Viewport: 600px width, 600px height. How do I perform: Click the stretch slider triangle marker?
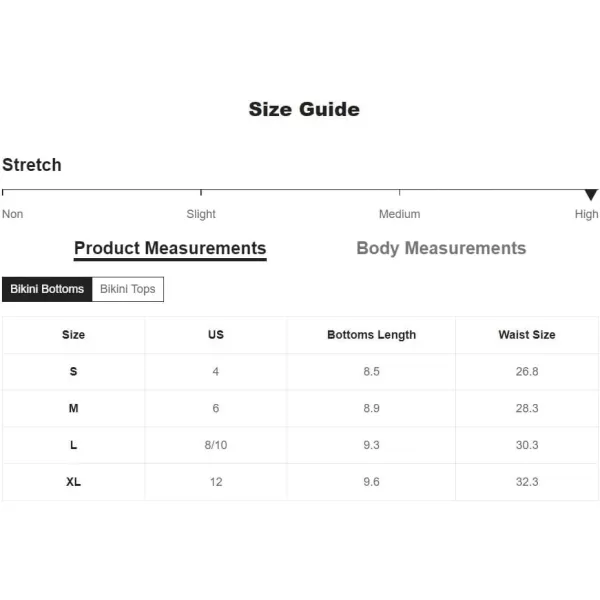tap(591, 195)
